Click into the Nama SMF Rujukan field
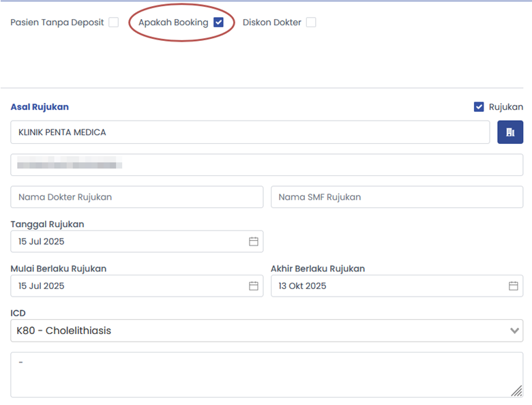The height and width of the screenshot is (405, 532). coord(397,197)
